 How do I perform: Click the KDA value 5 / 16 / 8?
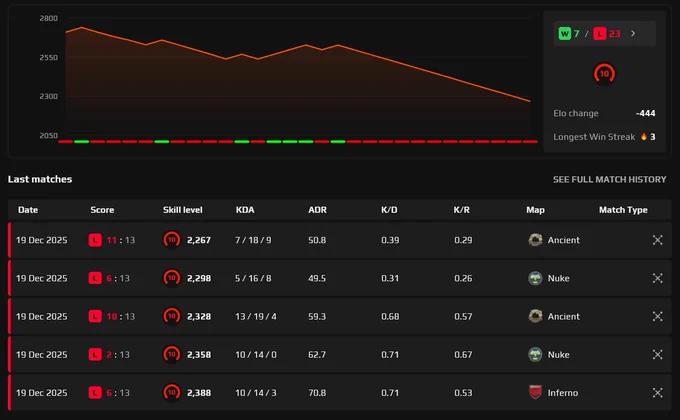pos(253,278)
